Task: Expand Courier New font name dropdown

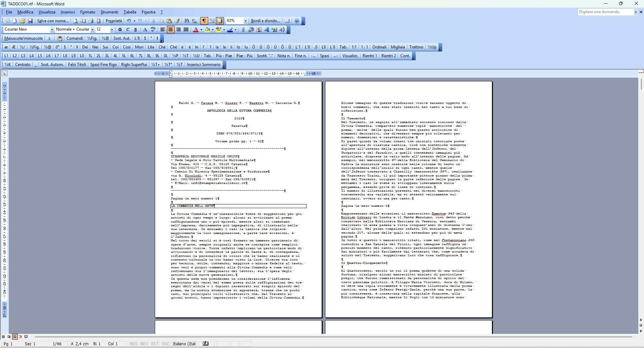Action: point(52,30)
